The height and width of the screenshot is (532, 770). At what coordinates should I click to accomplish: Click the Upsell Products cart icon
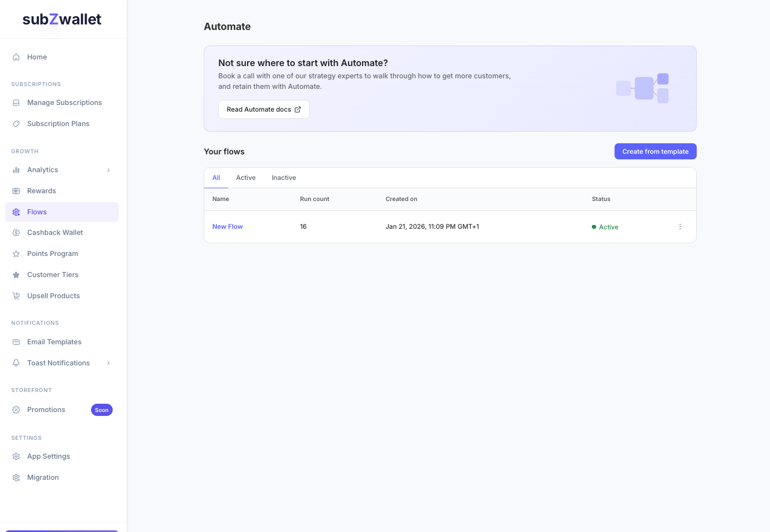(16, 296)
